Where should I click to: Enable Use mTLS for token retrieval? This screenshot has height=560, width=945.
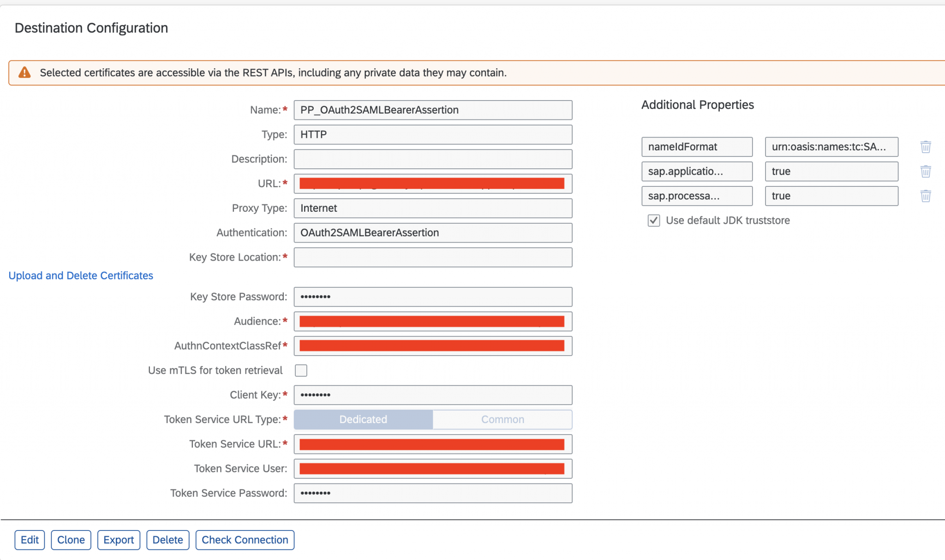point(301,370)
